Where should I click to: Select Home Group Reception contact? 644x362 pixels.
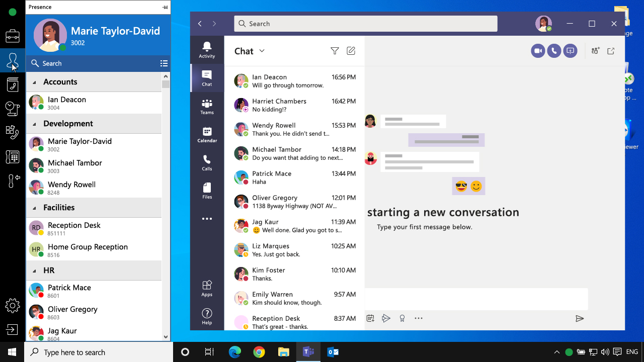click(94, 250)
